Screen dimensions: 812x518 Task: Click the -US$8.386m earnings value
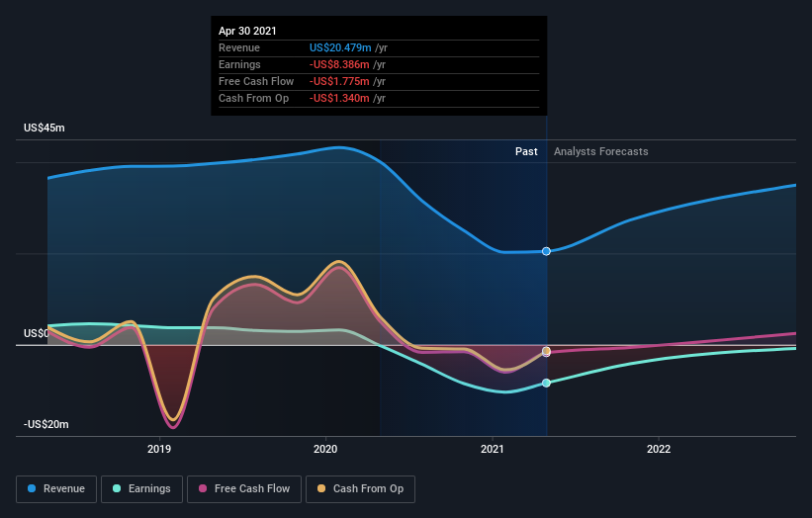[x=339, y=64]
